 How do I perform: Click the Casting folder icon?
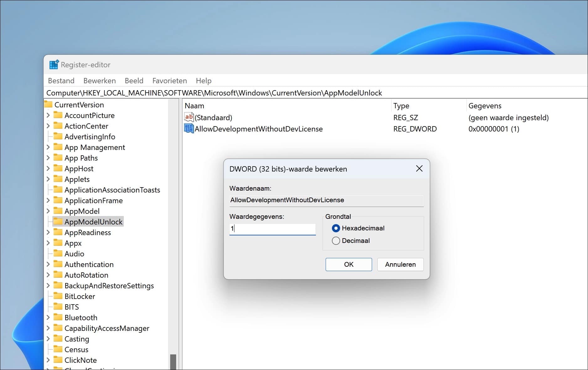click(58, 339)
